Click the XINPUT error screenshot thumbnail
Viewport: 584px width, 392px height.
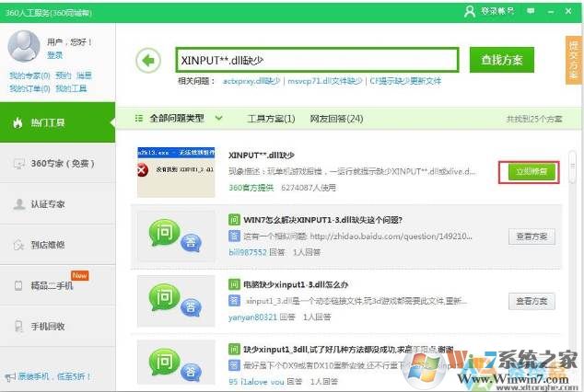[x=178, y=170]
